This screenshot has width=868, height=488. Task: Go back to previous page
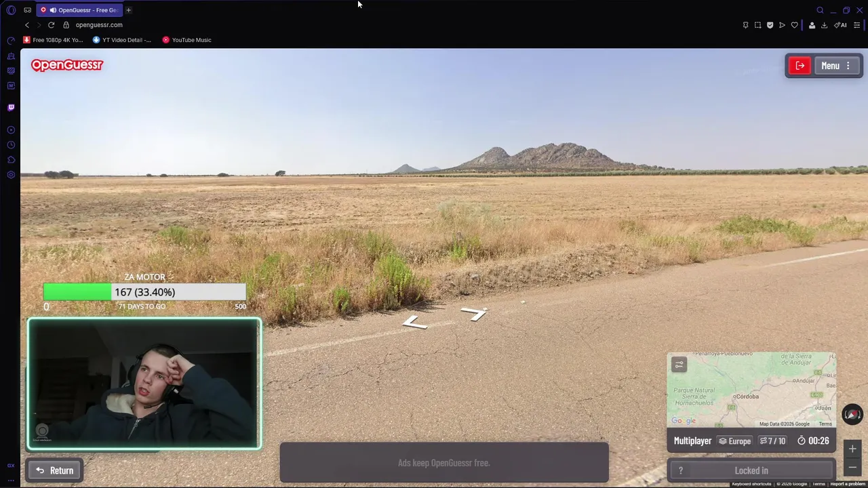pyautogui.click(x=27, y=25)
